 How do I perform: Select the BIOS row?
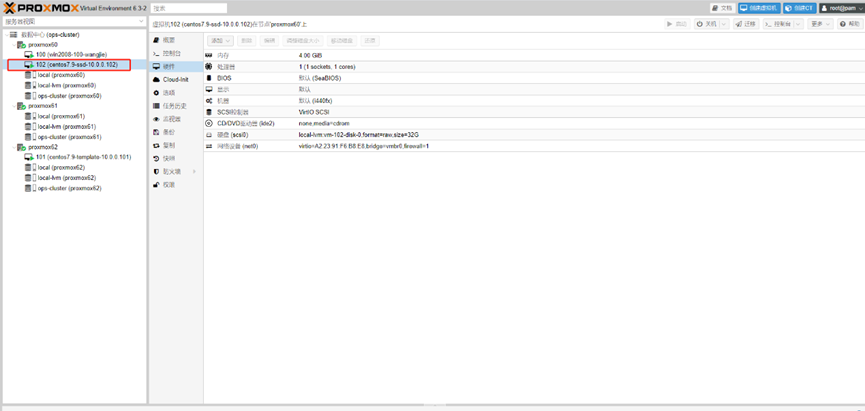click(534, 78)
